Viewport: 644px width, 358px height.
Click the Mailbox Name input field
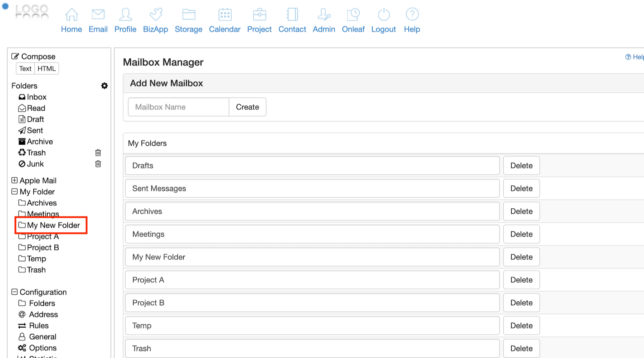179,107
